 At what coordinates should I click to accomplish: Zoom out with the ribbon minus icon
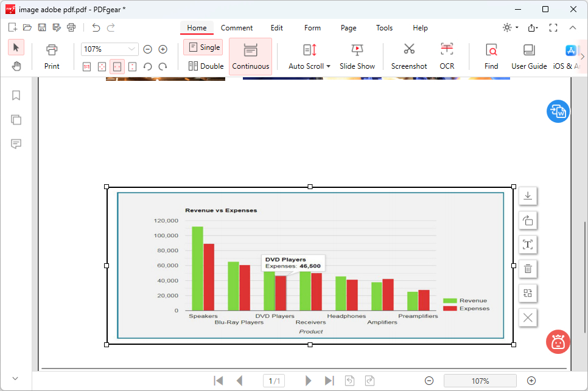pos(148,49)
